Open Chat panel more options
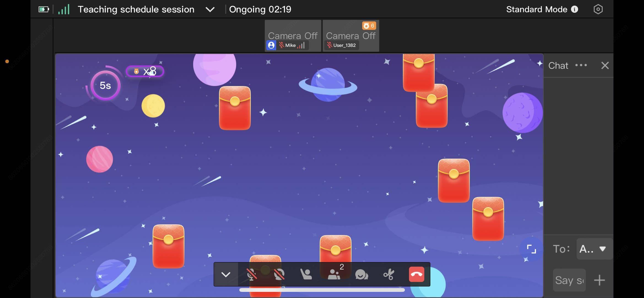Screen dimensions: 644x298 click(x=581, y=65)
